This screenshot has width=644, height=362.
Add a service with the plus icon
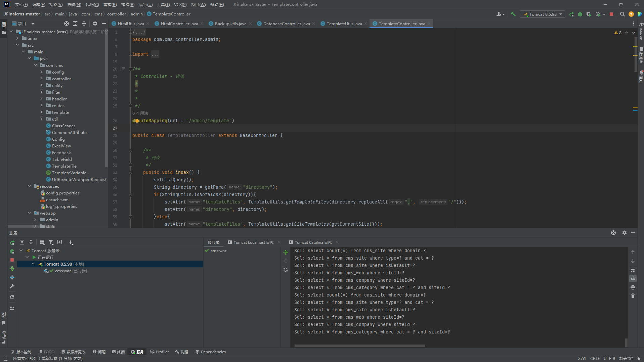coord(71,242)
